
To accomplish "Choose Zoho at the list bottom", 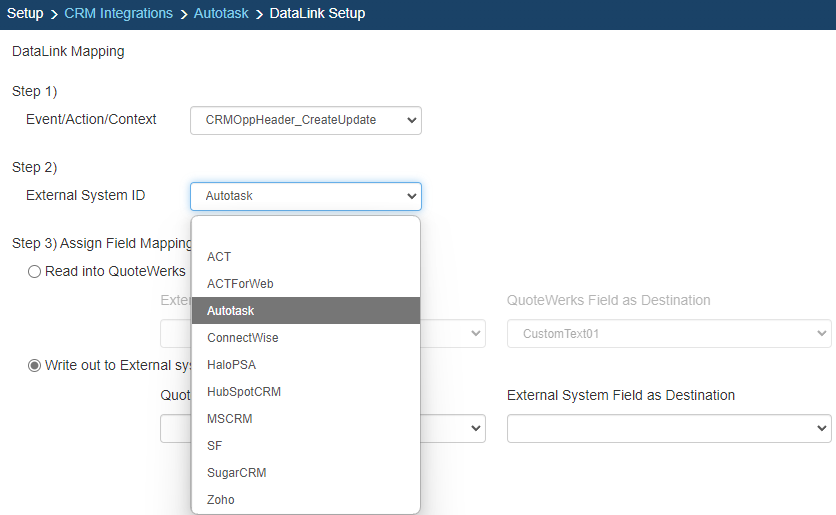I will [221, 500].
